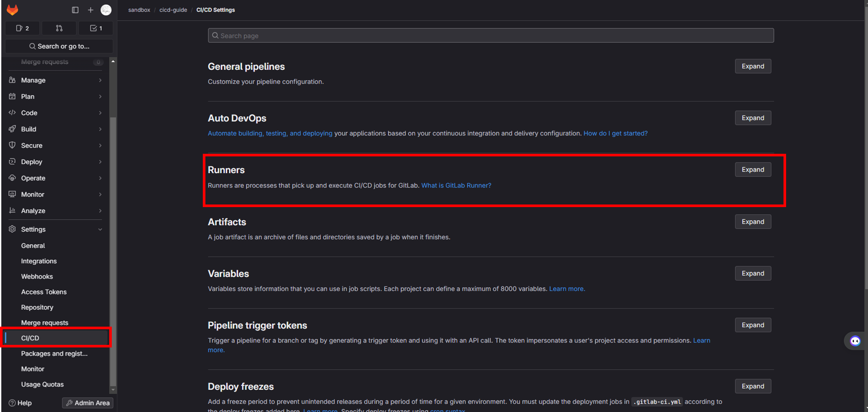Image resolution: width=868 pixels, height=412 pixels.
Task: Expand the Auto DevOps section
Action: click(x=753, y=118)
